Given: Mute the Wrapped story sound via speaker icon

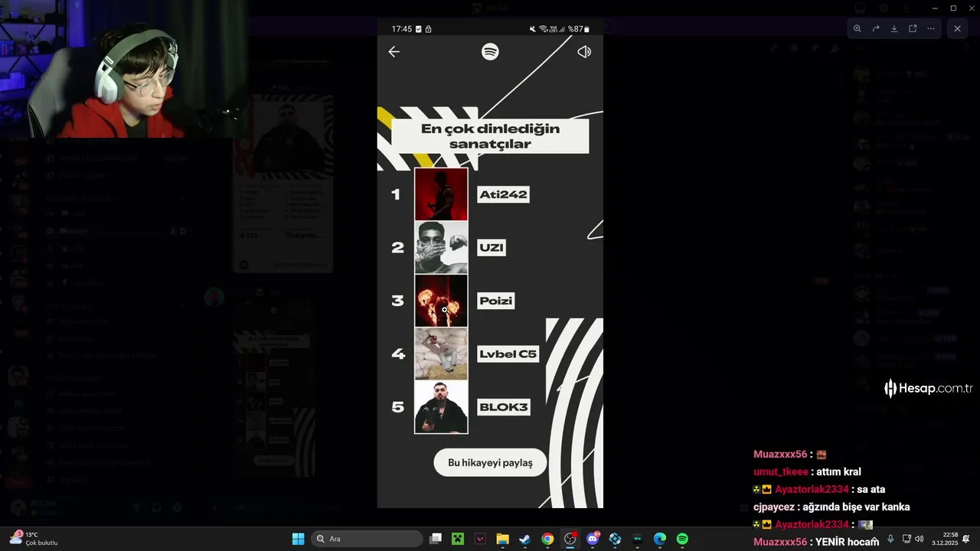Looking at the screenshot, I should click(x=584, y=52).
